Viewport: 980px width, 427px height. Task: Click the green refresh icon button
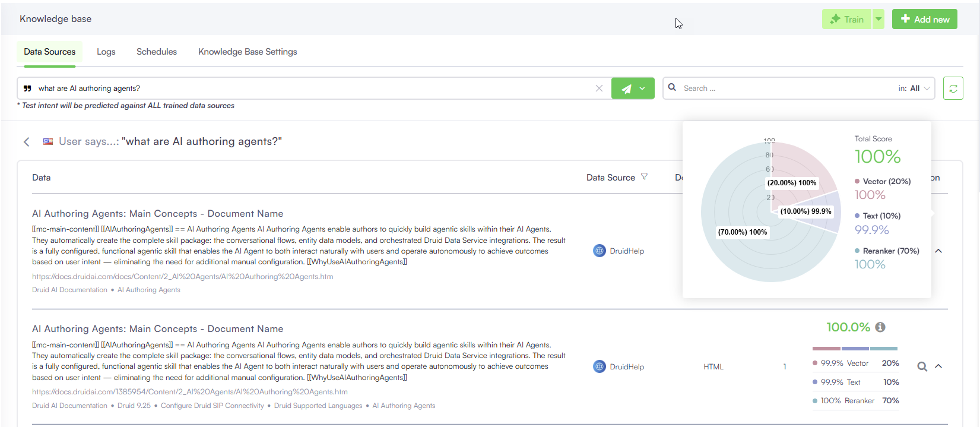tap(953, 88)
